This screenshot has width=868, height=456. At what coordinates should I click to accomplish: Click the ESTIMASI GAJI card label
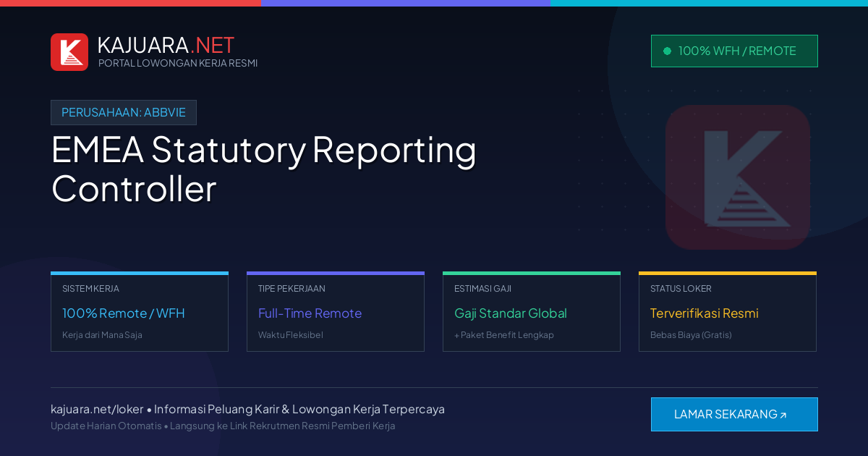482,288
